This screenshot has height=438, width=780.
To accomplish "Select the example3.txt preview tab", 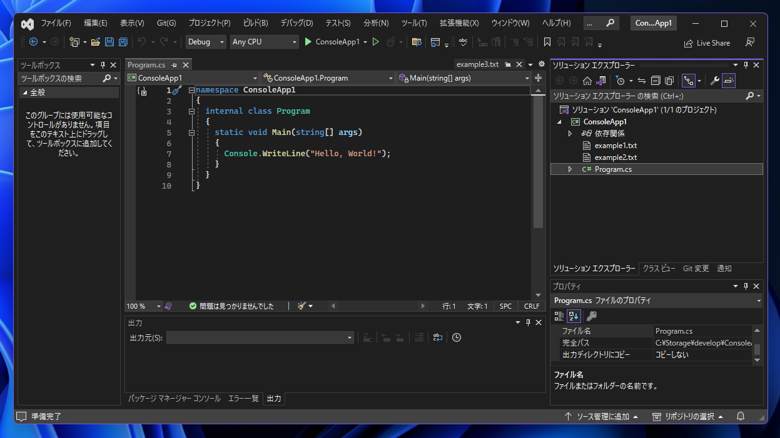I will click(x=478, y=65).
